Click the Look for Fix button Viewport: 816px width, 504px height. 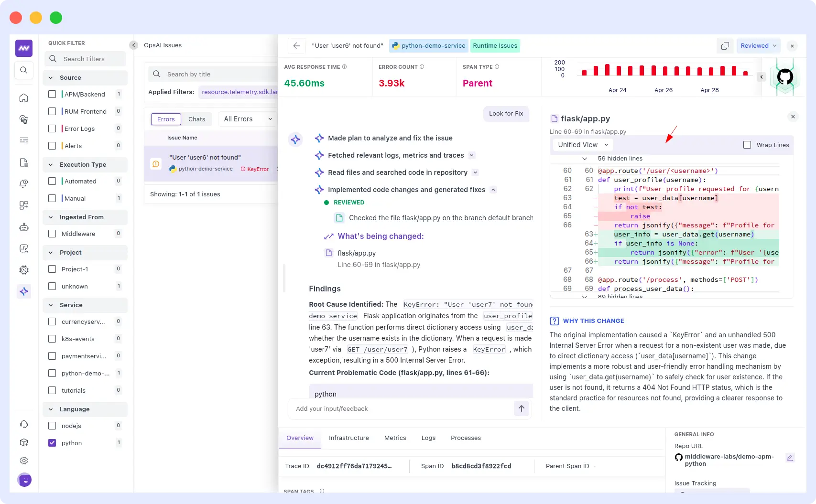coord(506,114)
